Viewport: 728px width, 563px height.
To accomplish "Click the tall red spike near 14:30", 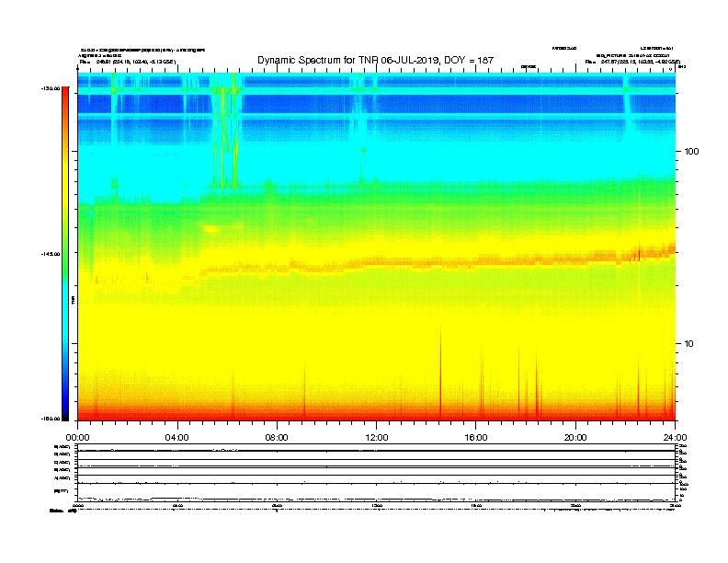I will coord(440,372).
